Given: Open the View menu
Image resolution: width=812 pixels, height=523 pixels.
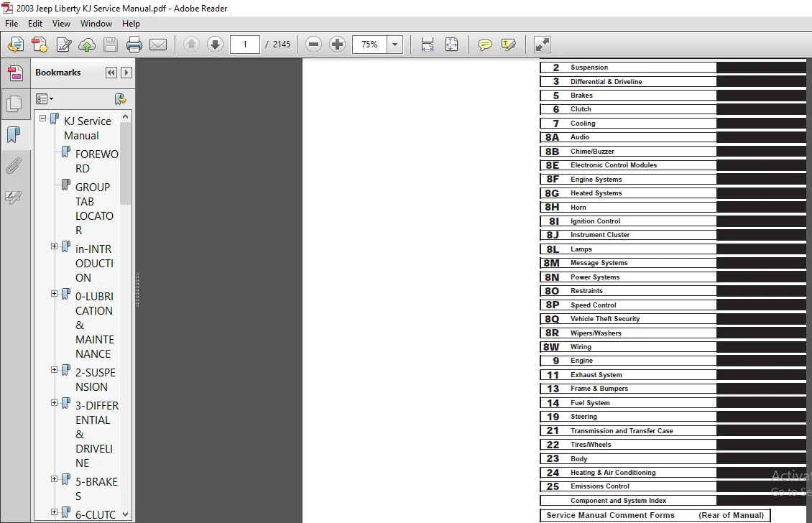Looking at the screenshot, I should point(61,23).
